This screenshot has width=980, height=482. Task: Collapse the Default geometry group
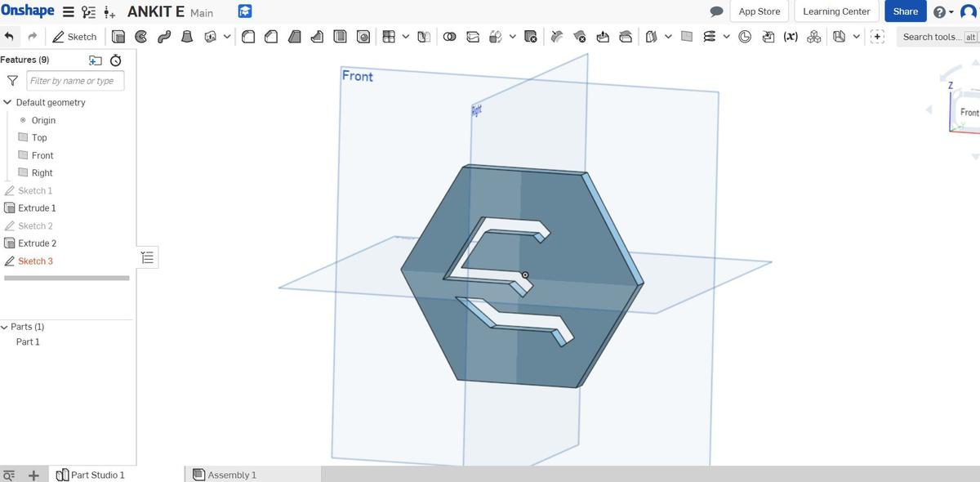tap(7, 102)
